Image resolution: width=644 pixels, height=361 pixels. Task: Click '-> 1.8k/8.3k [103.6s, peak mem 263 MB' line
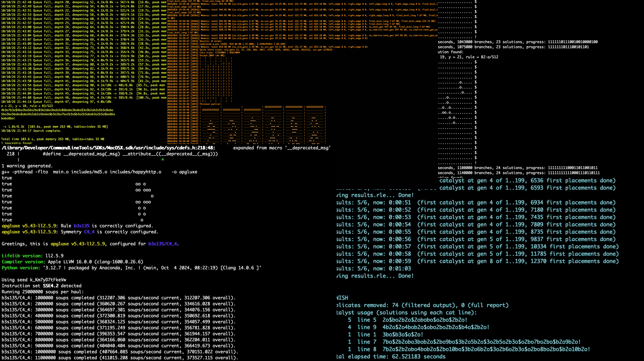(55, 127)
